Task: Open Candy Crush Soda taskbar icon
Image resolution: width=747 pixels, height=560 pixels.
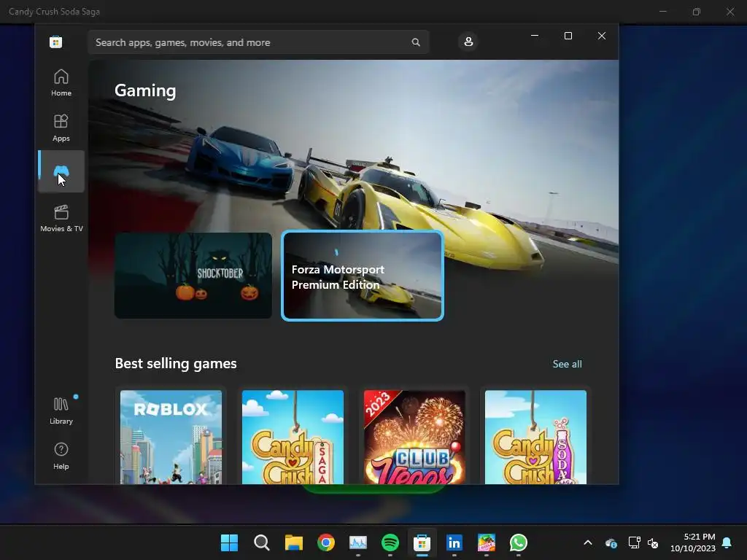Action: pos(487,542)
